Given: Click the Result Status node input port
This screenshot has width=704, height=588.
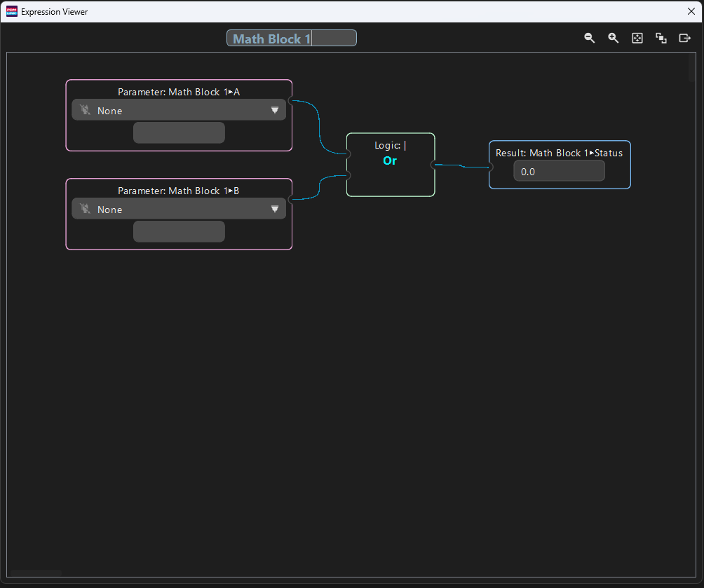Looking at the screenshot, I should click(x=489, y=167).
